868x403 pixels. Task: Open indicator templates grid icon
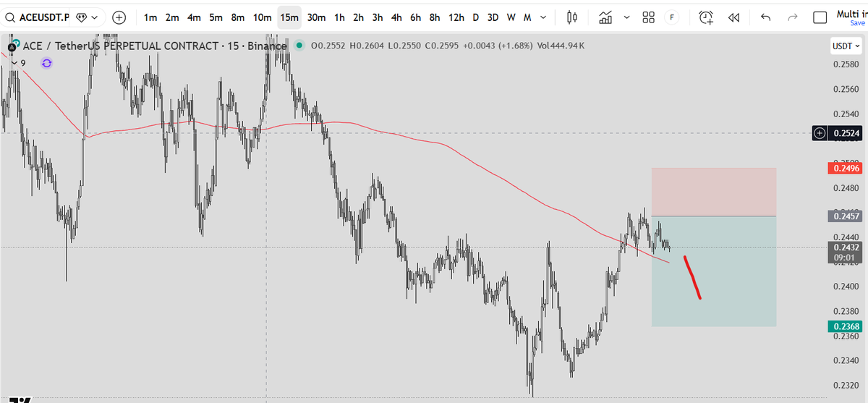point(649,17)
